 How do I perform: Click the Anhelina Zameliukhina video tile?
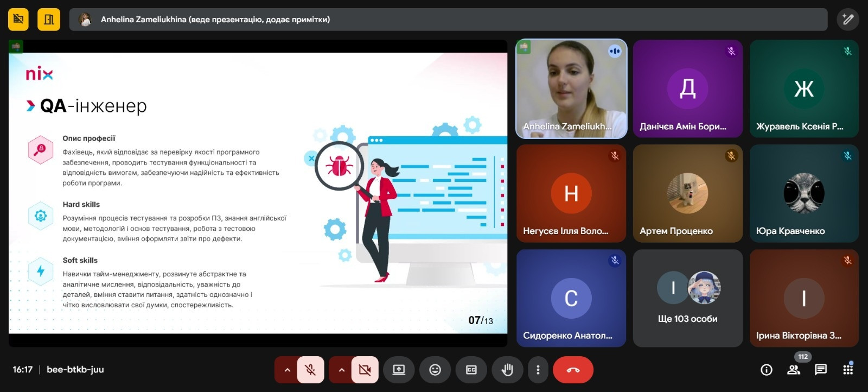click(571, 88)
